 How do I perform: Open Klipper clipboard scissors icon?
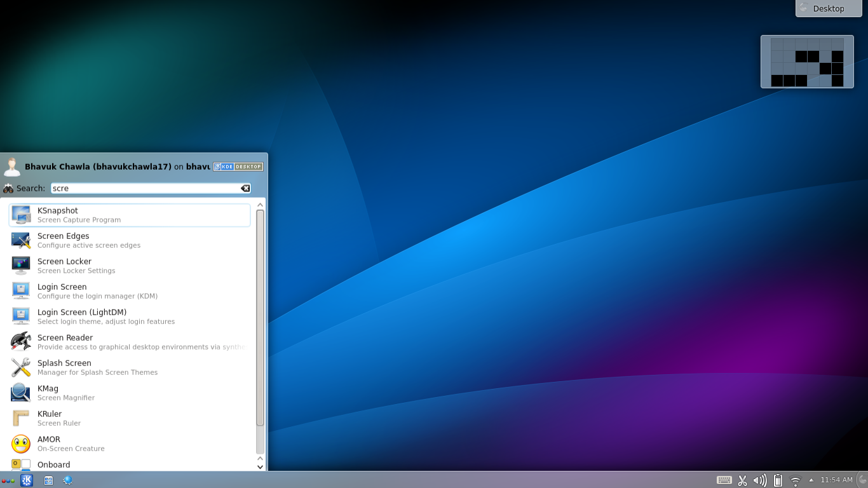(742, 480)
